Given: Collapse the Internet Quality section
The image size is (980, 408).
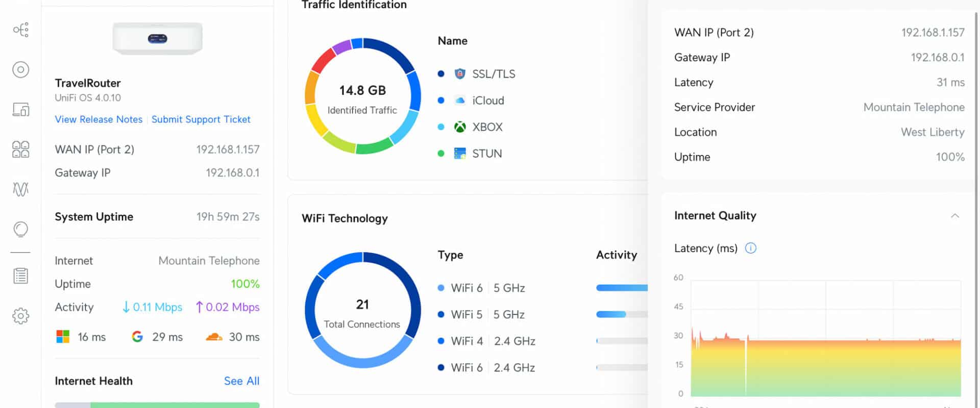Looking at the screenshot, I should click(954, 216).
